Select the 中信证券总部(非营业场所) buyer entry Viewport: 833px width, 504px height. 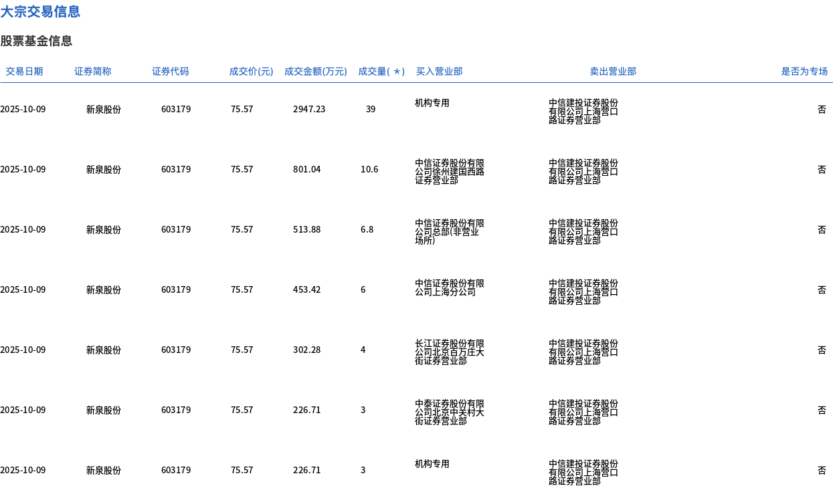[x=450, y=232]
